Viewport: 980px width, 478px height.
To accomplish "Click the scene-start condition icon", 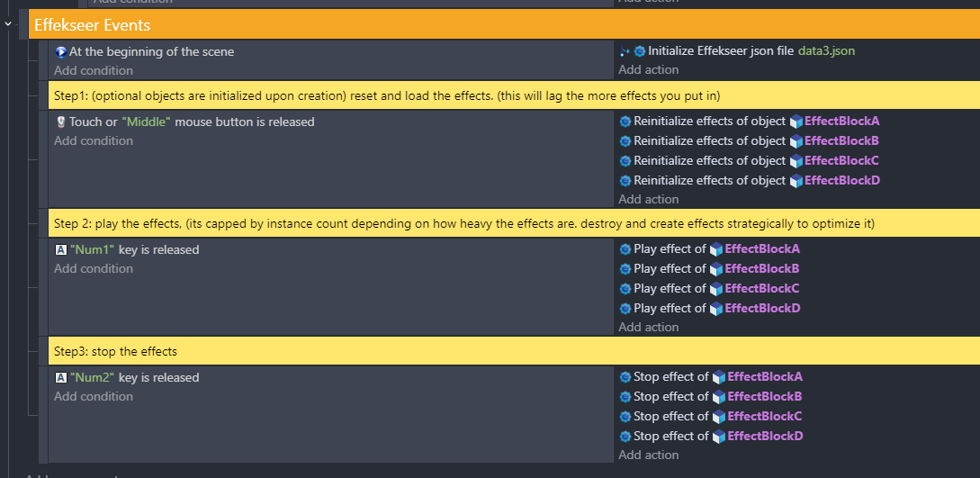I will [x=60, y=52].
